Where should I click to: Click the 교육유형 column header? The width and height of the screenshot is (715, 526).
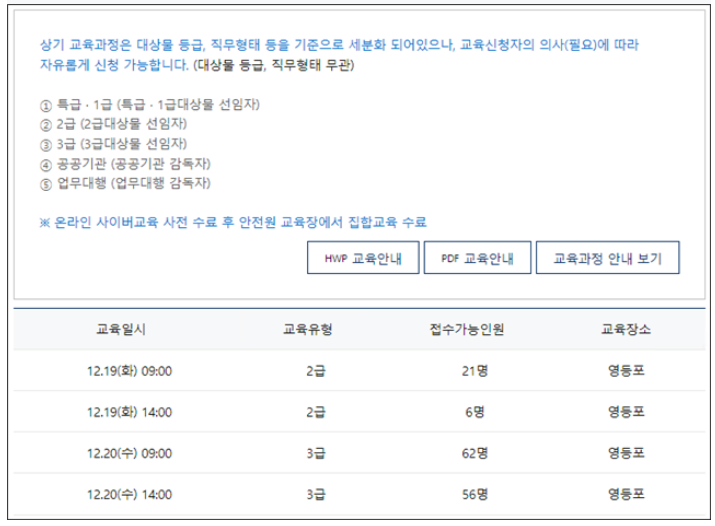pos(308,329)
